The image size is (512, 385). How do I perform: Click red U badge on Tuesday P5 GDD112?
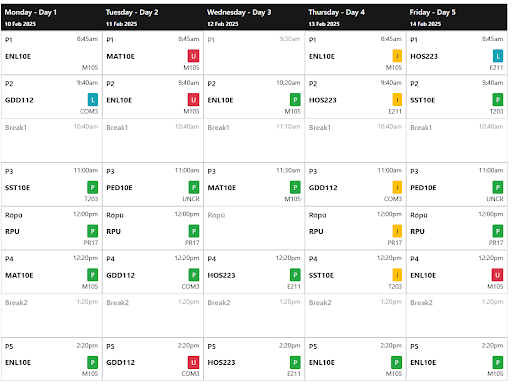[x=193, y=362]
